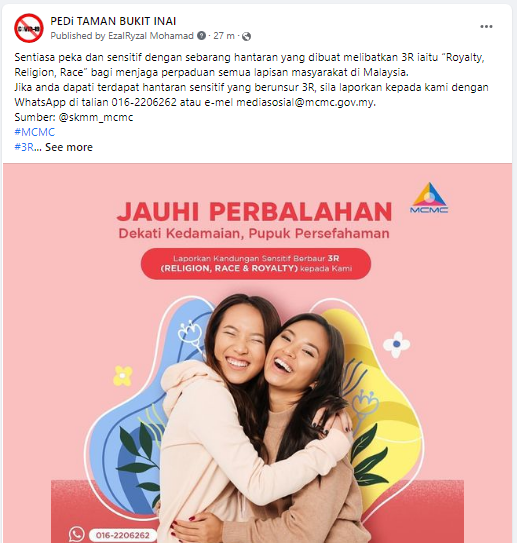Click the yellow flower decoration in poster
The image size is (517, 543).
click(123, 376)
